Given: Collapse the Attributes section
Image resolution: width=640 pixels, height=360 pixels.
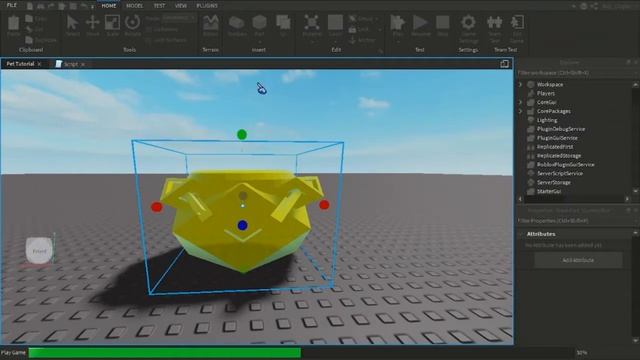Looking at the screenshot, I should point(520,234).
